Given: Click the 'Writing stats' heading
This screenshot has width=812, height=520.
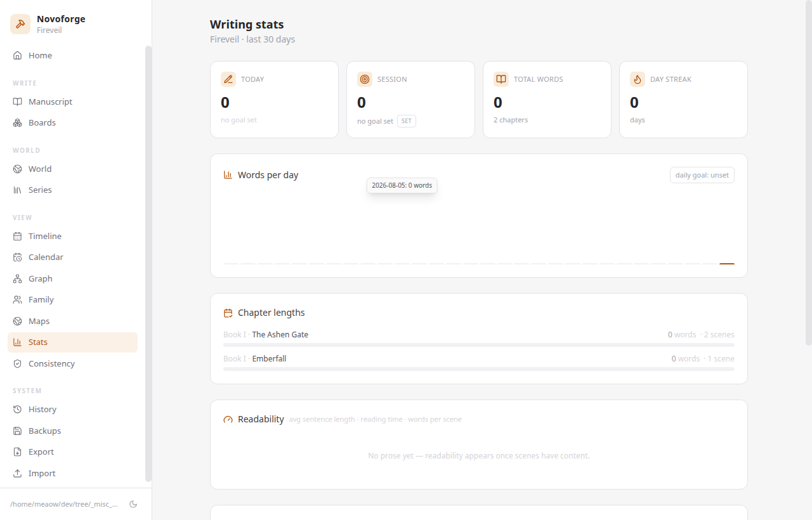Looking at the screenshot, I should [247, 25].
